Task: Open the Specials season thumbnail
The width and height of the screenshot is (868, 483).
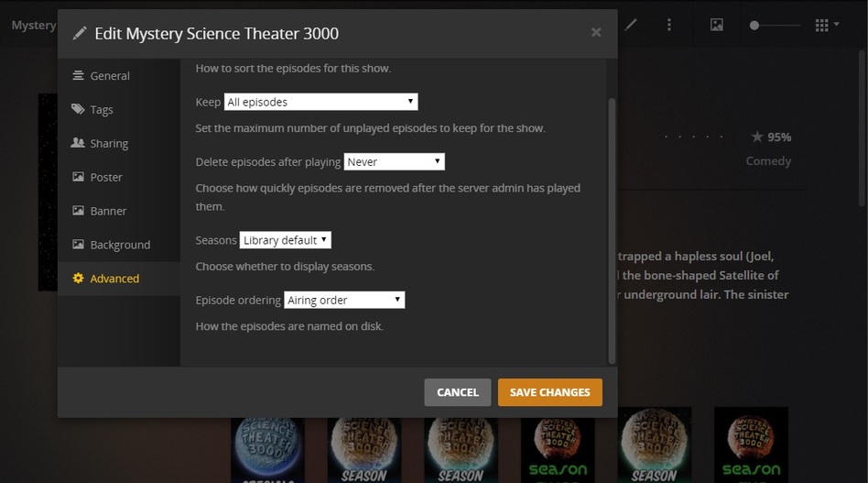Action: point(268,450)
